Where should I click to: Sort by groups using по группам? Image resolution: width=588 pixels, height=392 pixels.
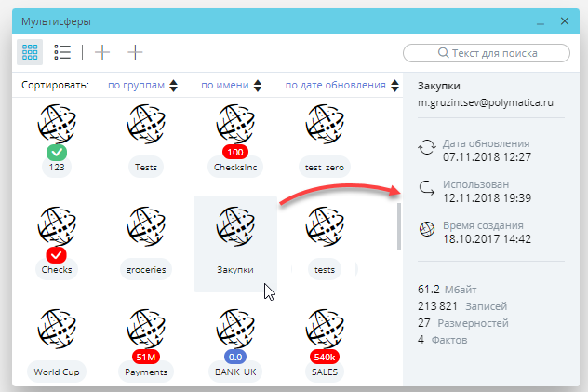pyautogui.click(x=136, y=85)
